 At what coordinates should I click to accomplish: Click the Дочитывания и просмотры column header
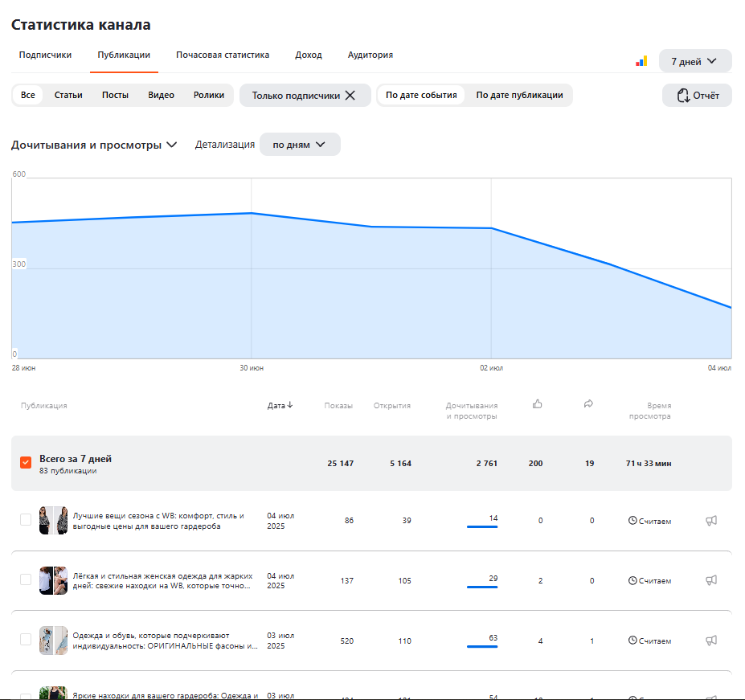coord(472,411)
